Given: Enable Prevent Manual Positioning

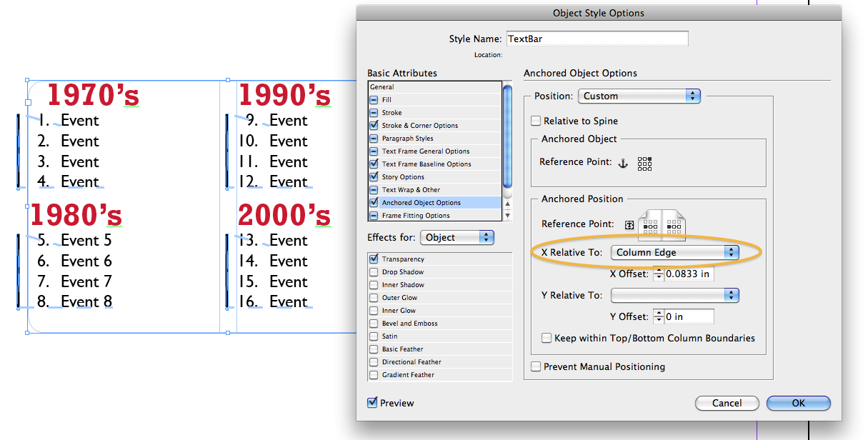Looking at the screenshot, I should click(536, 366).
